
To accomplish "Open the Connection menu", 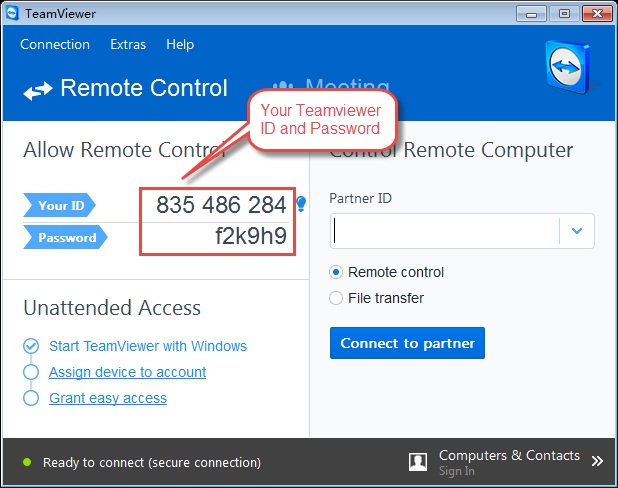I will click(55, 44).
